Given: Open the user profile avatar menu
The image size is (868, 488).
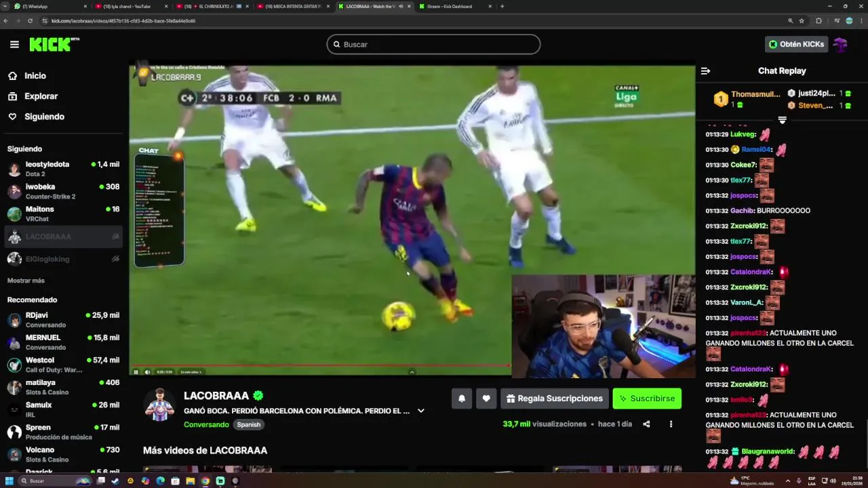Looking at the screenshot, I should [841, 45].
